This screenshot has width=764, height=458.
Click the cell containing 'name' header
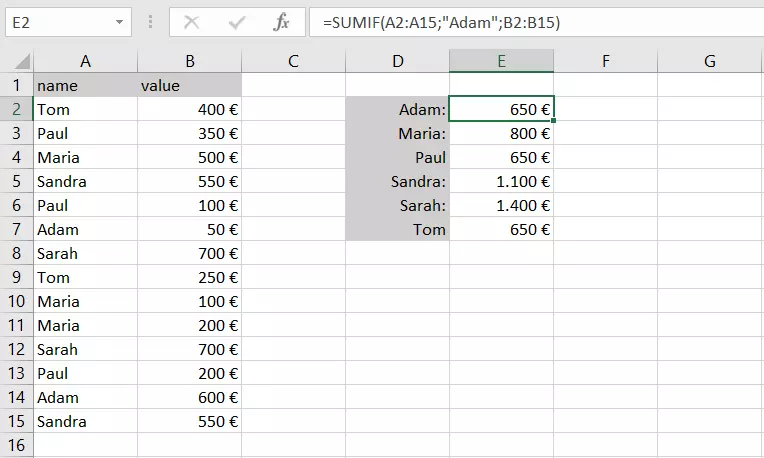86,86
